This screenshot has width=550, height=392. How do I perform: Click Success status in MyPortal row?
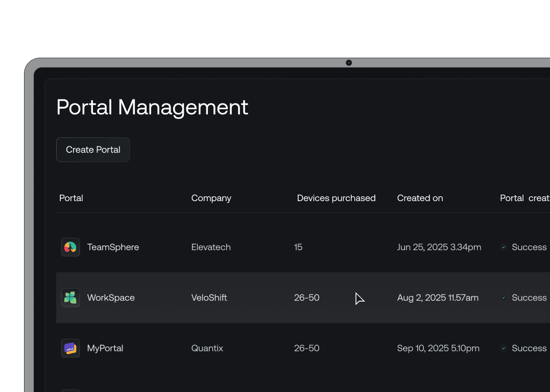click(x=529, y=348)
